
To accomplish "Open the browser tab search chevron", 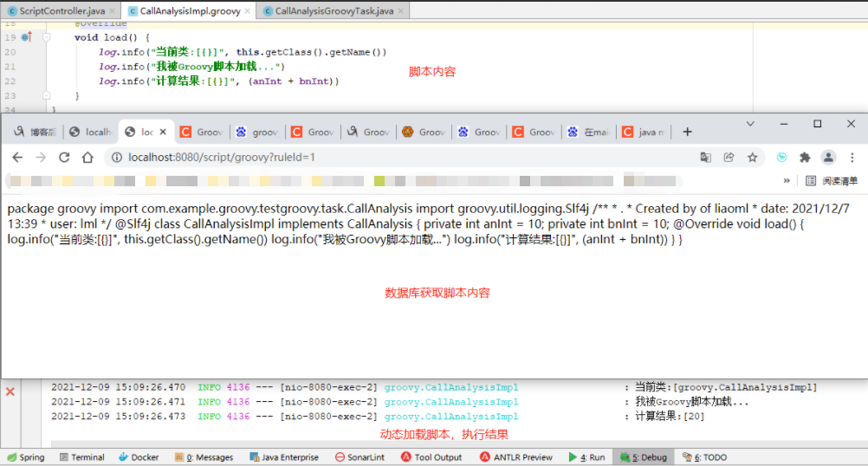I will point(750,124).
